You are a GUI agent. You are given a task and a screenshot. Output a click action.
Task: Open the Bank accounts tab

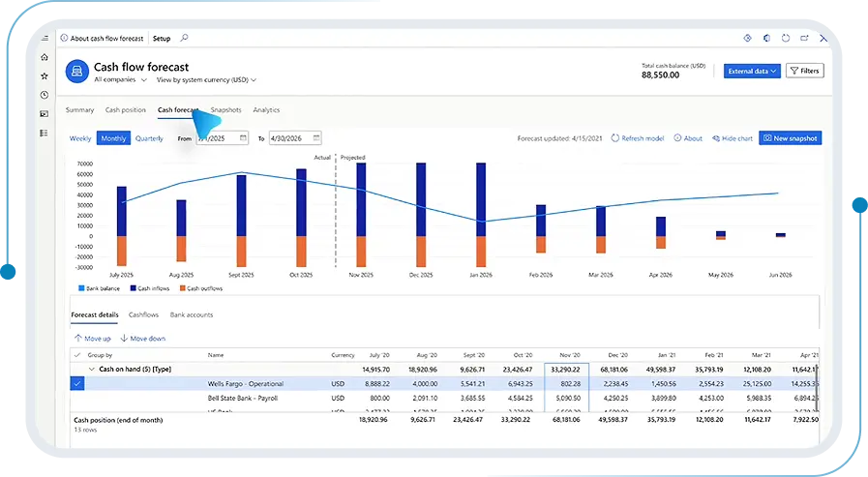pyautogui.click(x=192, y=314)
